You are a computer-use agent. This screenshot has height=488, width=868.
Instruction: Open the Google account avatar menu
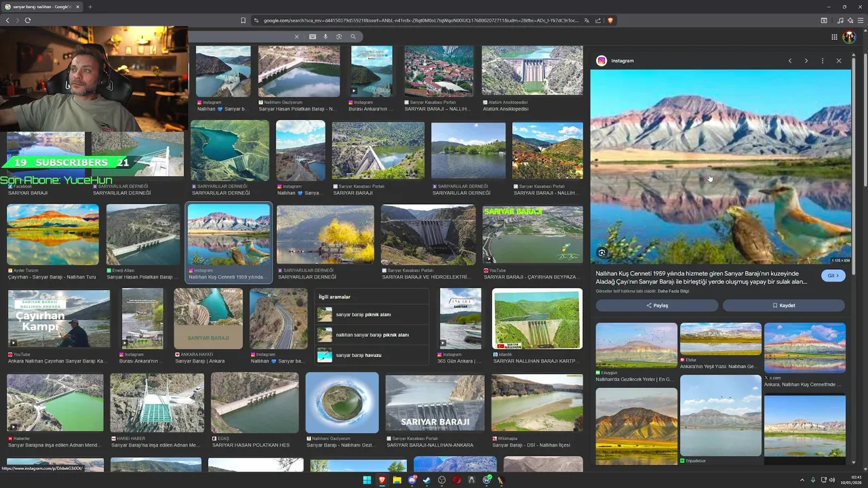tap(849, 37)
